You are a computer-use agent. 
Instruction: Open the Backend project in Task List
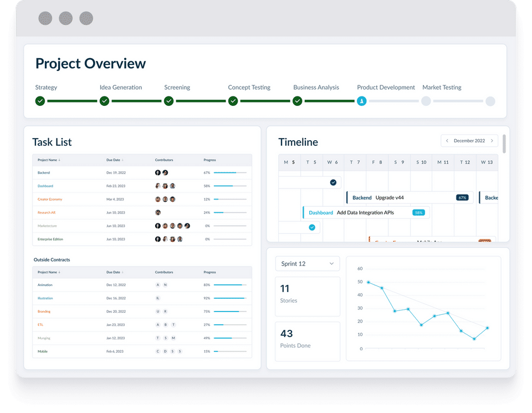tap(44, 173)
